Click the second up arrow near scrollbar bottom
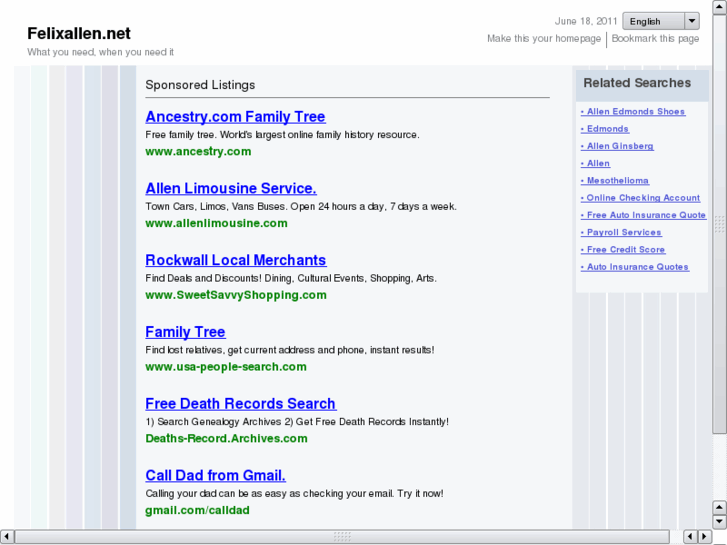 point(719,507)
